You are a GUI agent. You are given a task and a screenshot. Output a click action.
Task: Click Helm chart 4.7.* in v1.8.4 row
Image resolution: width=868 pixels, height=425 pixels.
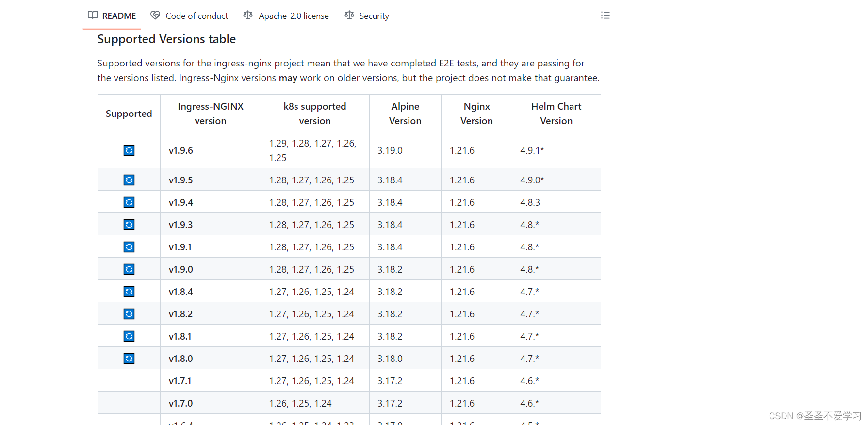[556, 292]
